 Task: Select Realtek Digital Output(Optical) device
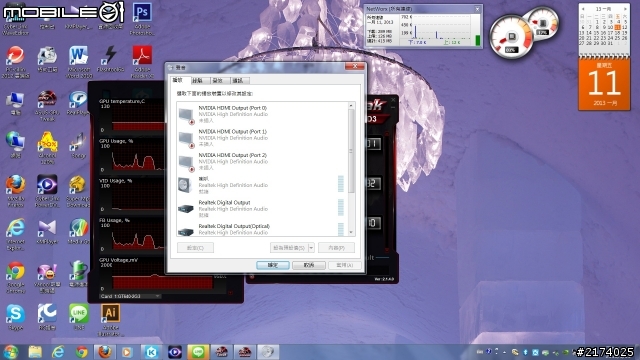[263, 229]
